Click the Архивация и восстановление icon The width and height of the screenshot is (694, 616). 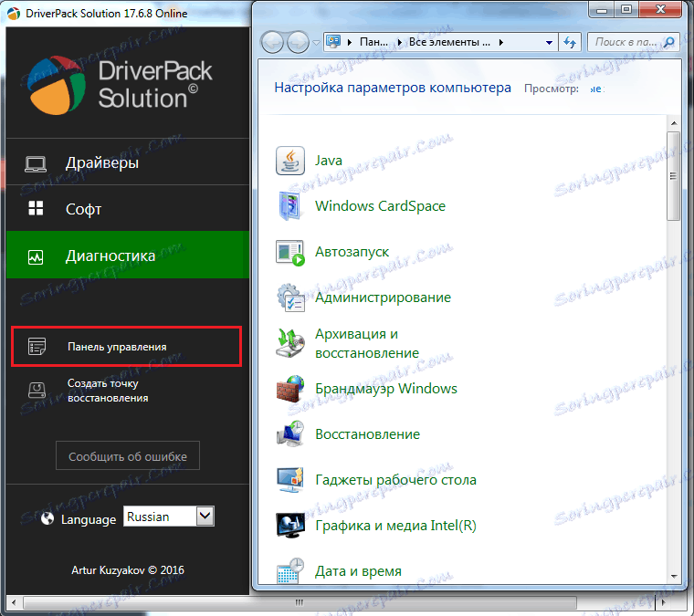[290, 343]
